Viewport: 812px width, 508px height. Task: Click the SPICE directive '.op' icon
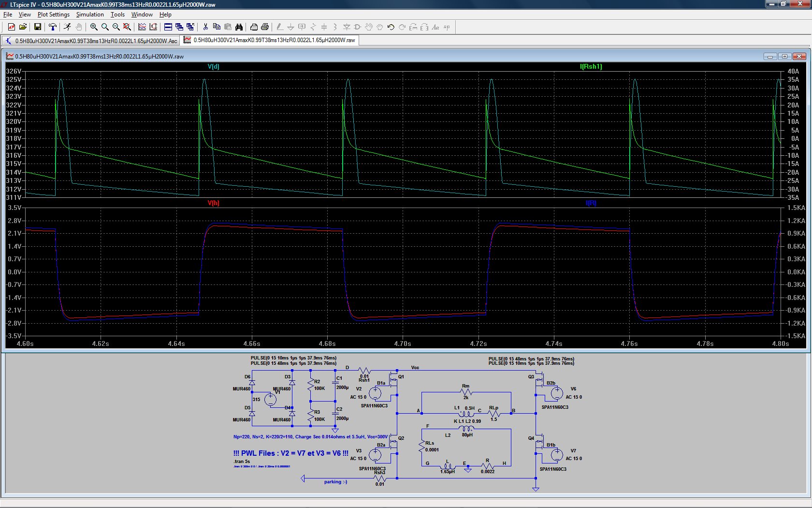point(447,27)
